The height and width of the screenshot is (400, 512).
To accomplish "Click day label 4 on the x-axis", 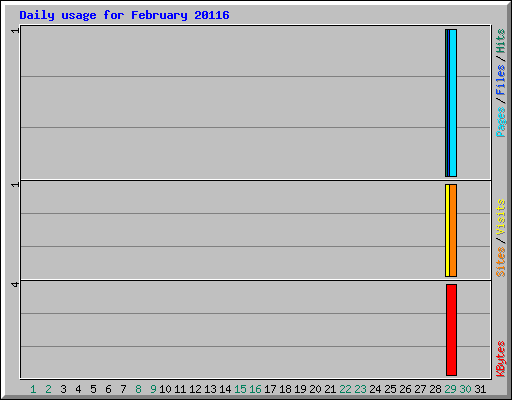I will 78,389.
